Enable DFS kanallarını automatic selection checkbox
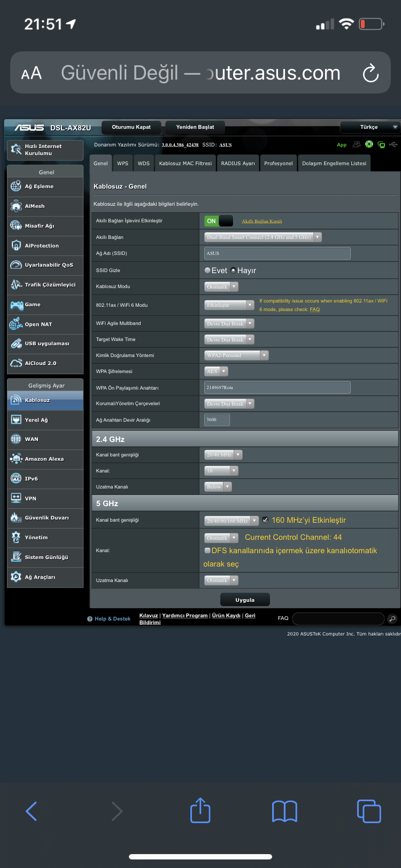Image resolution: width=401 pixels, height=868 pixels. pos(207,551)
